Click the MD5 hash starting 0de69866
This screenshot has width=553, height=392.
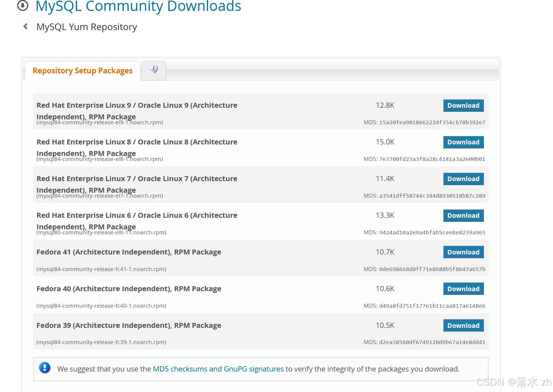[432, 269]
